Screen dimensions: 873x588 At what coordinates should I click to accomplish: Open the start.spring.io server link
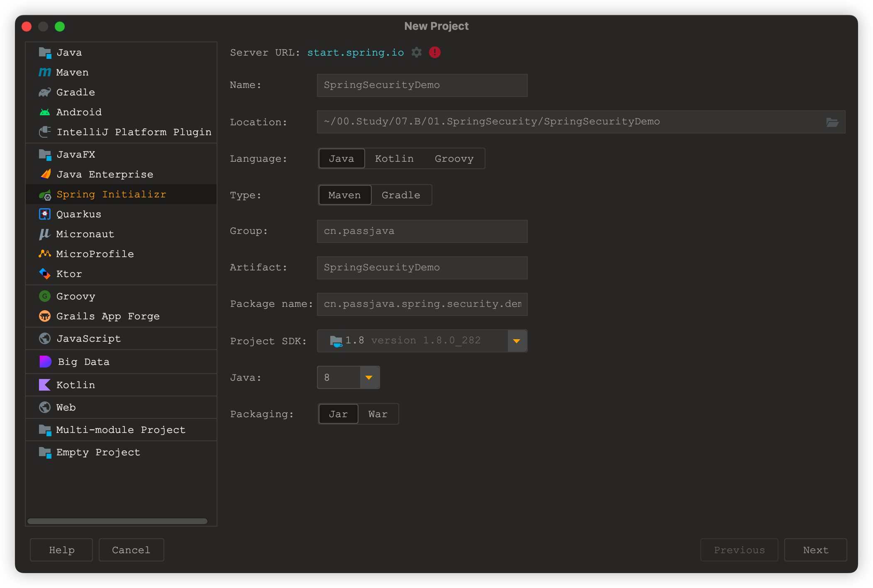tap(355, 52)
